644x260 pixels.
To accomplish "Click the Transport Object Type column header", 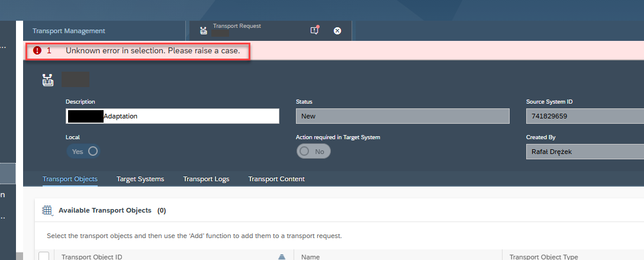I will coord(544,256).
